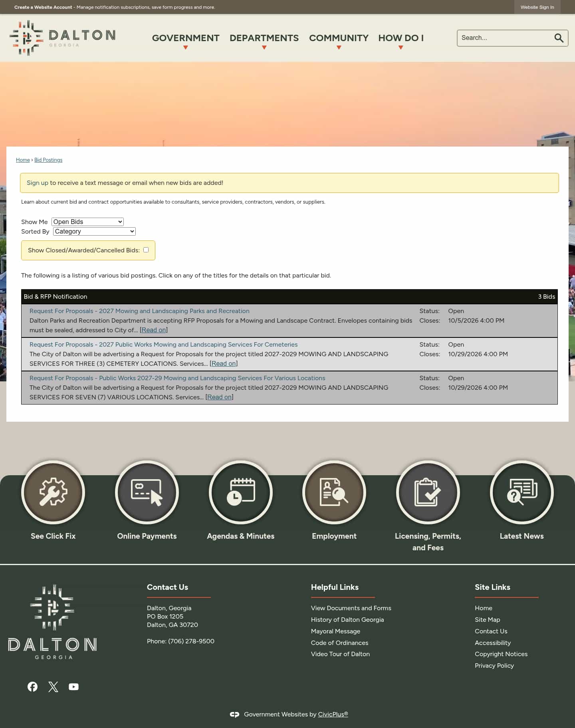The height and width of the screenshot is (728, 575).
Task: Open the Show Me dropdown
Action: 87,222
